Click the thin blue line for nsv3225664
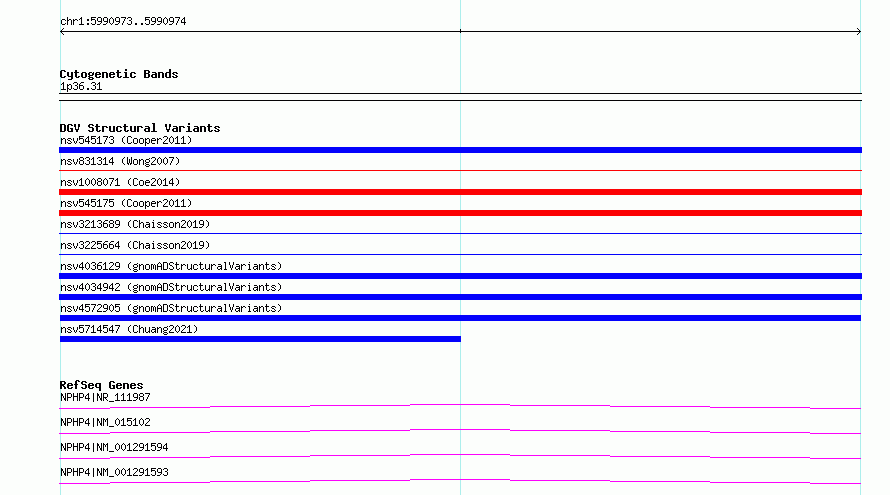 coord(460,254)
